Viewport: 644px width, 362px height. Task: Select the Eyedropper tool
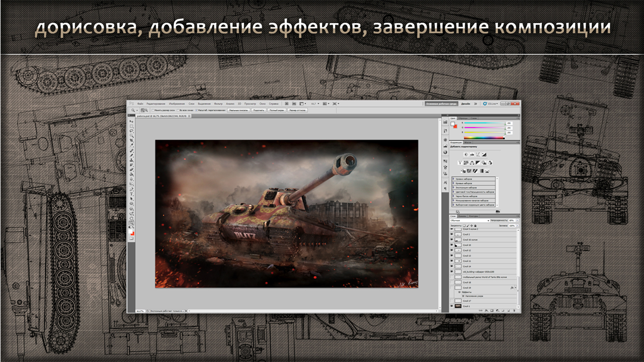[x=131, y=144]
